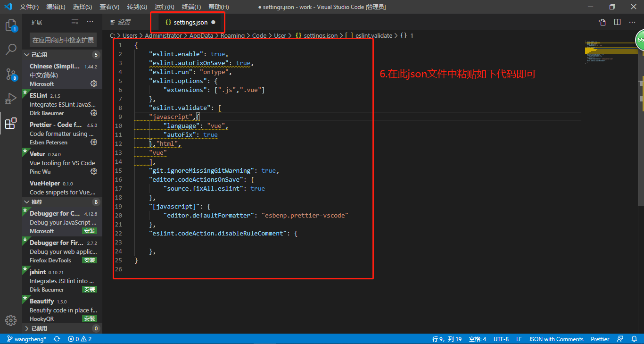
Task: Open the Source Control view
Action: click(11, 74)
